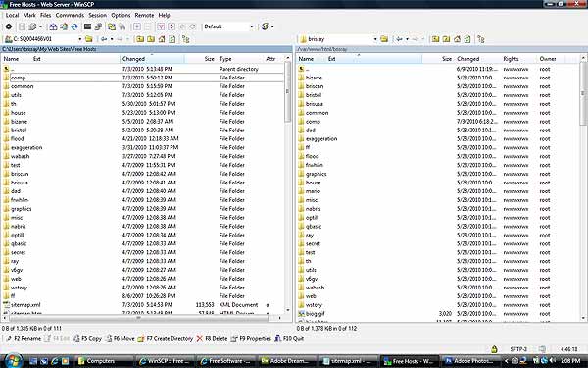Click the F2 Rename button
Image resolution: width=588 pixels, height=368 pixels.
coord(24,338)
